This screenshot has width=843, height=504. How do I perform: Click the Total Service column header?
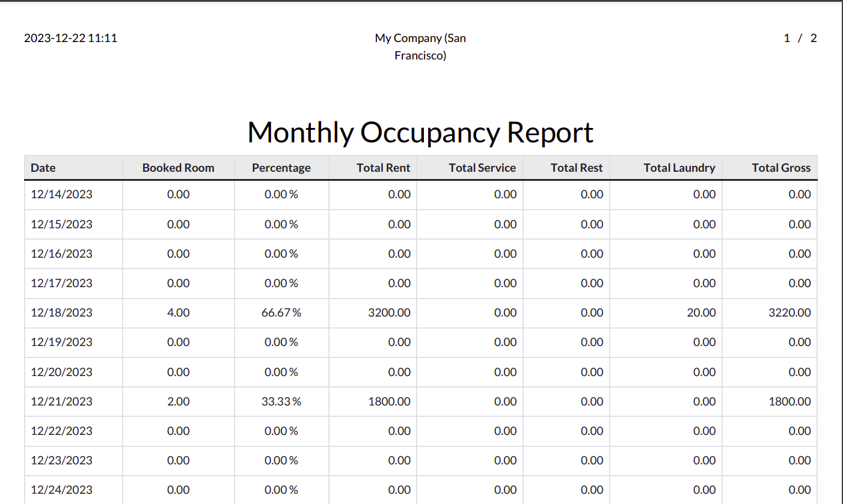[482, 168]
